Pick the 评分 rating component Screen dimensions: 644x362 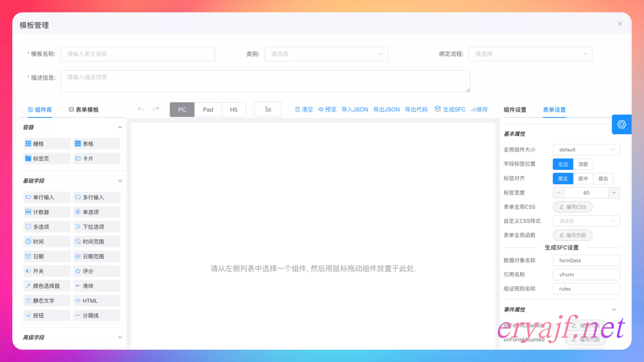click(x=97, y=271)
